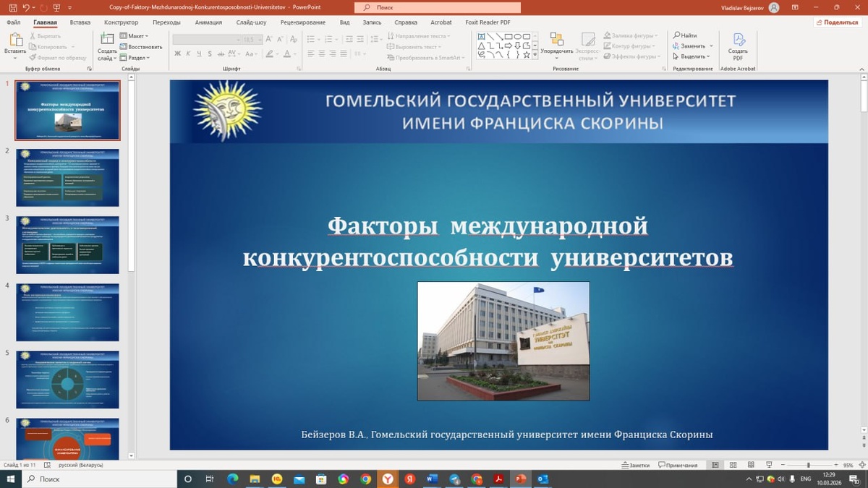Click the ENG keyboard language indicator
This screenshot has height=488, width=868.
(805, 479)
